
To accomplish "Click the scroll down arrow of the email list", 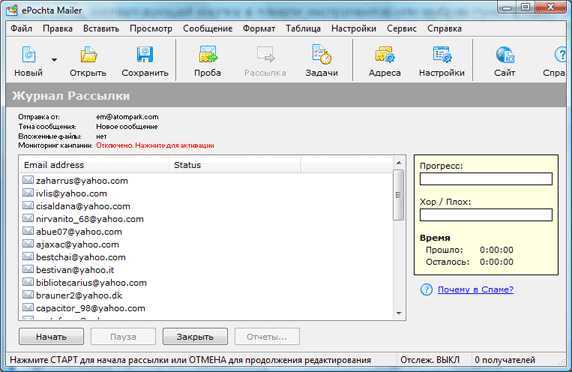I will (398, 313).
